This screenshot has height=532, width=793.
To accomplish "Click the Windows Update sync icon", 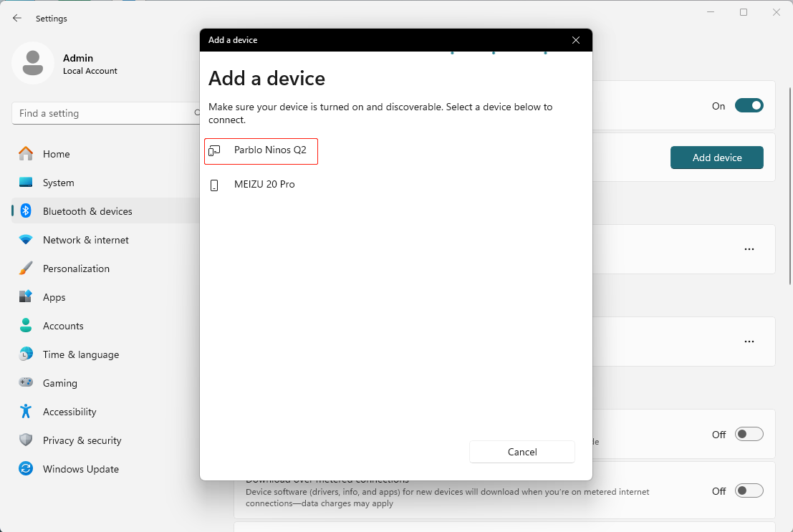I will tap(26, 469).
